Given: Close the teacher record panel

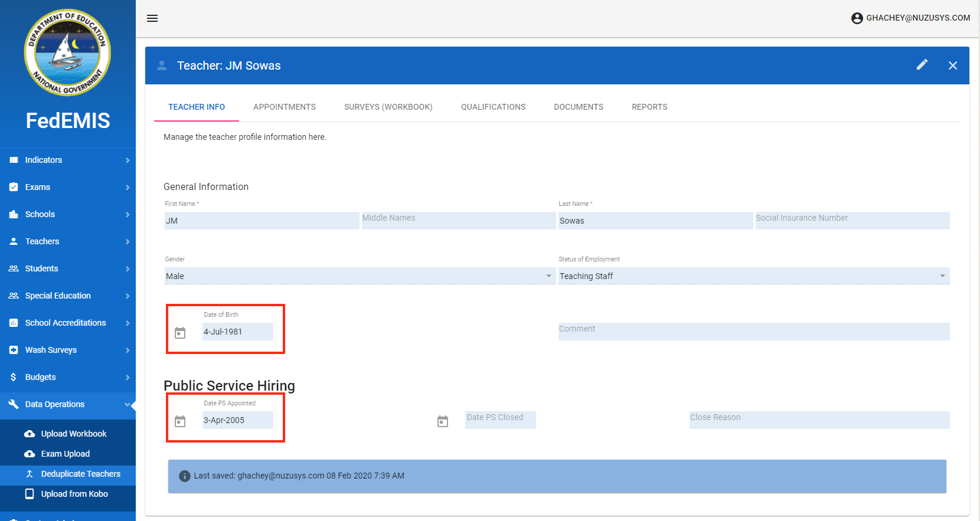Looking at the screenshot, I should point(952,65).
